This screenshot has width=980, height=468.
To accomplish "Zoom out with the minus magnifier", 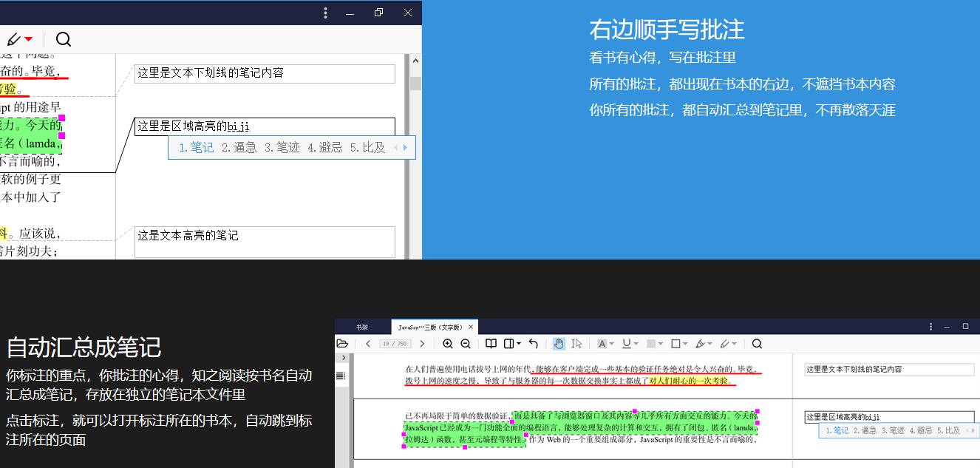I will [x=466, y=344].
